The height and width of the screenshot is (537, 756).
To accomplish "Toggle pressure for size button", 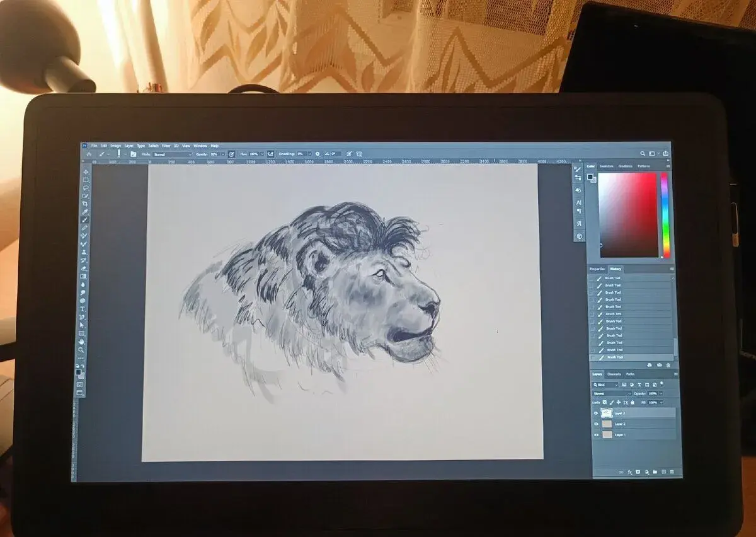I will tap(348, 154).
